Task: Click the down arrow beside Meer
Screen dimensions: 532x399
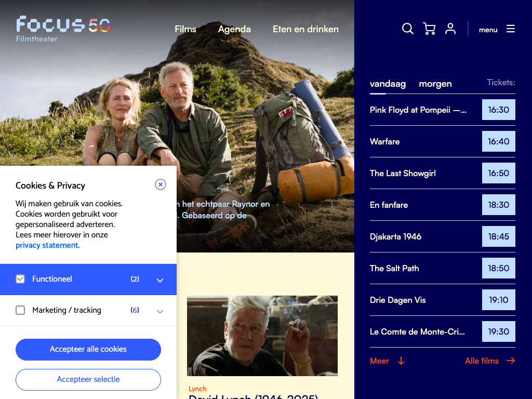Action: (x=401, y=361)
